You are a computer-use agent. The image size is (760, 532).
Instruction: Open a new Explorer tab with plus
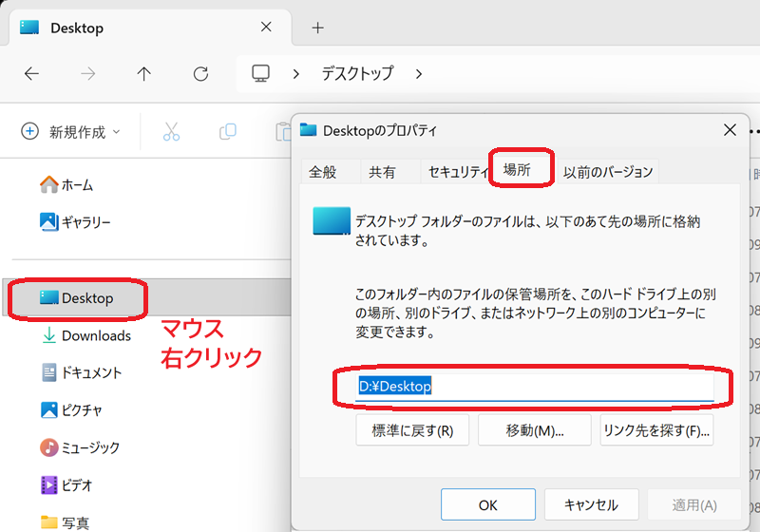click(x=317, y=28)
